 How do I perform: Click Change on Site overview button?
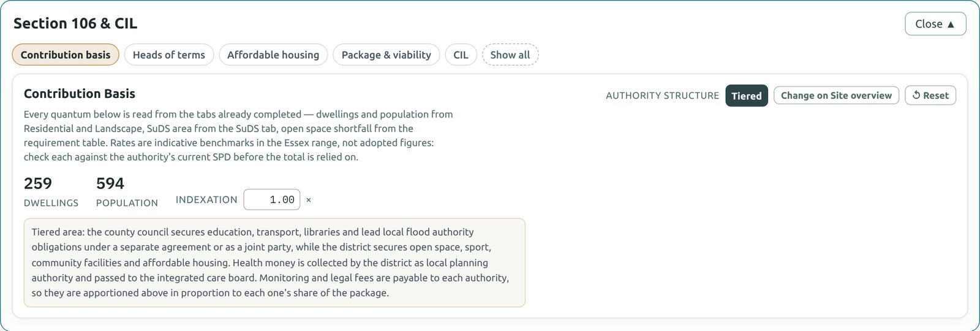836,95
